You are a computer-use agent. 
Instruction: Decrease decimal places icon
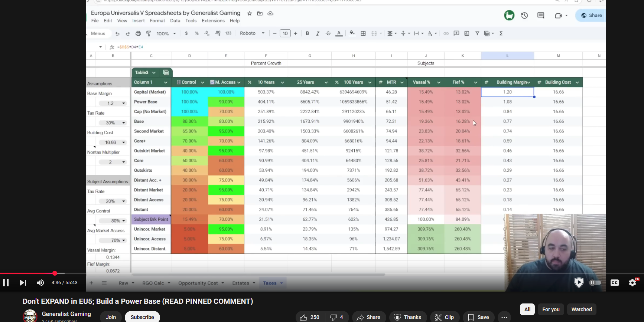207,33
